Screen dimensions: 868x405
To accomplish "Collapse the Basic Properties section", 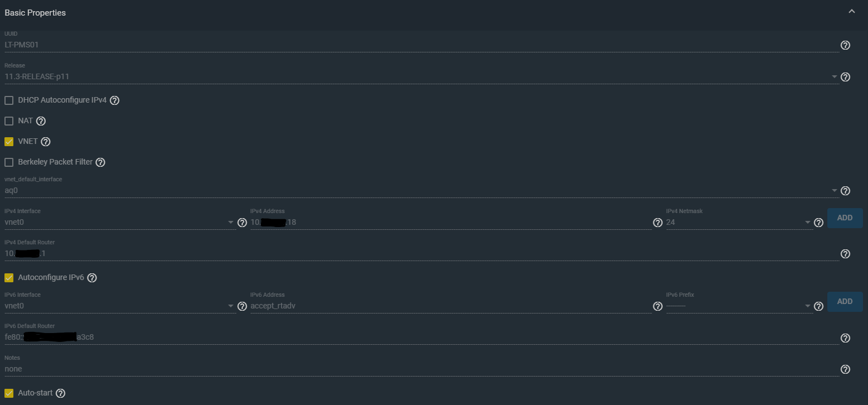I will pos(851,12).
